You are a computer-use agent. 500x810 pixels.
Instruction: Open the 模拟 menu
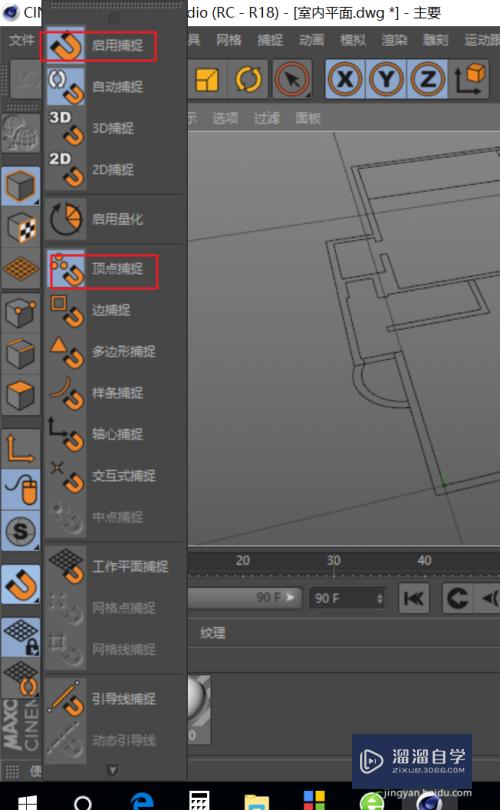pyautogui.click(x=353, y=40)
